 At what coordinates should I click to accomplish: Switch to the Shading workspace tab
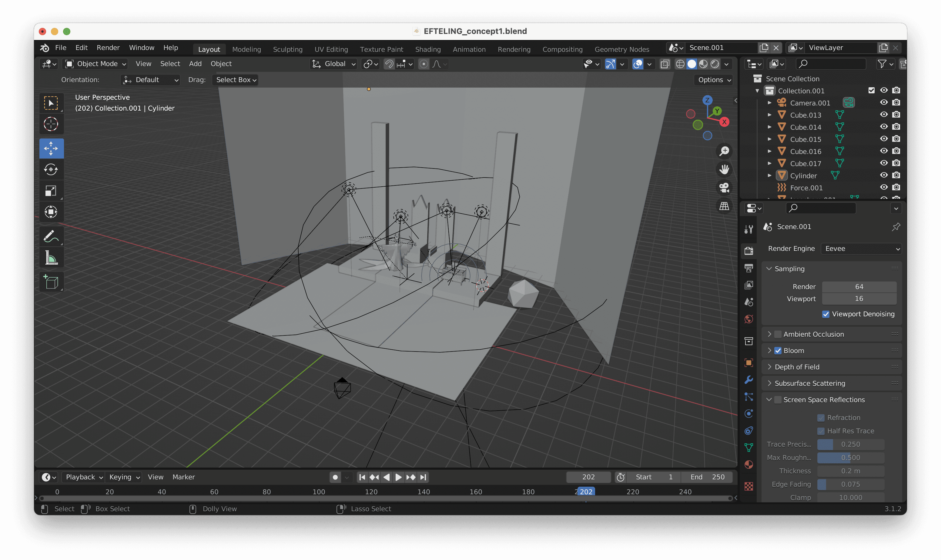tap(428, 49)
